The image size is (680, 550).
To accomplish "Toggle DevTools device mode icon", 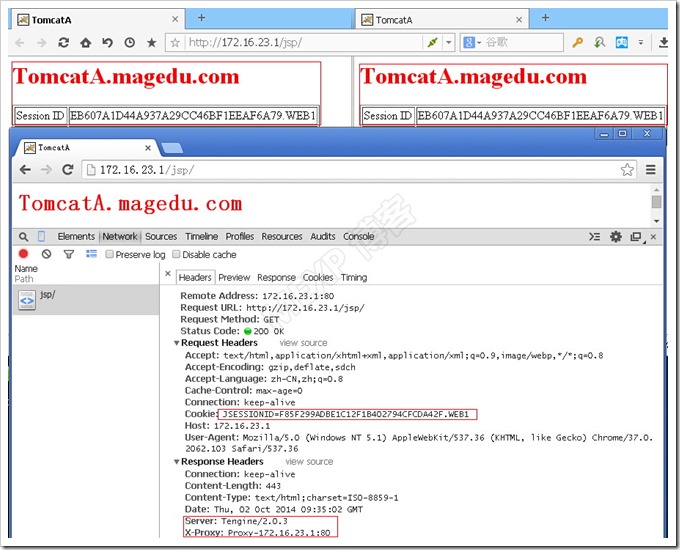I will (x=41, y=237).
